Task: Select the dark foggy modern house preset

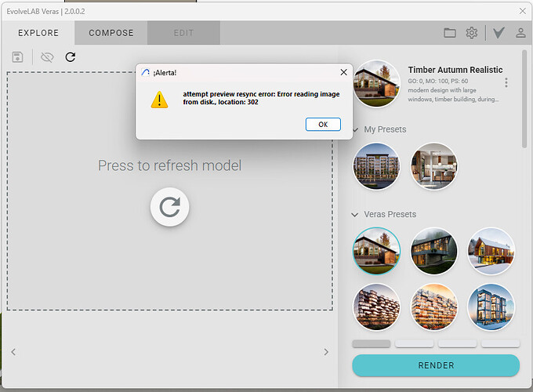Action: (433, 251)
